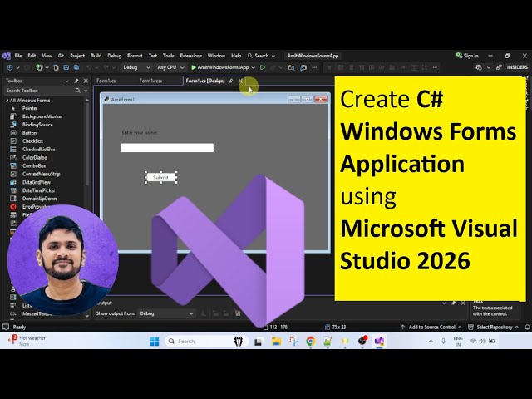Select the Button control in Toolbox
Screen dimensions: 532x399
pyautogui.click(x=30, y=133)
